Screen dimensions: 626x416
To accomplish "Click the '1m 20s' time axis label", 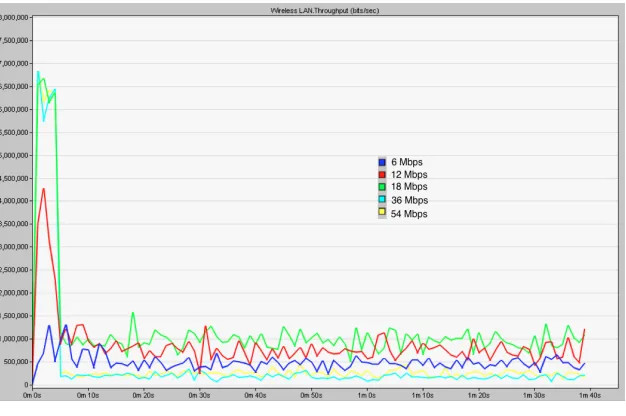I will click(478, 395).
